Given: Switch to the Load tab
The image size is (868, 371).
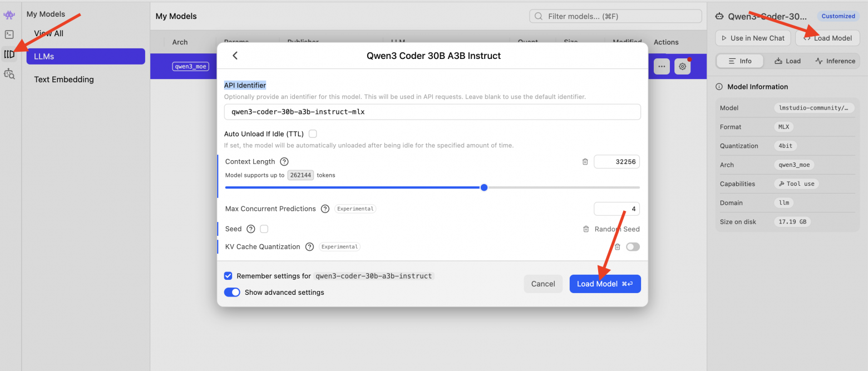Looking at the screenshot, I should (x=787, y=61).
